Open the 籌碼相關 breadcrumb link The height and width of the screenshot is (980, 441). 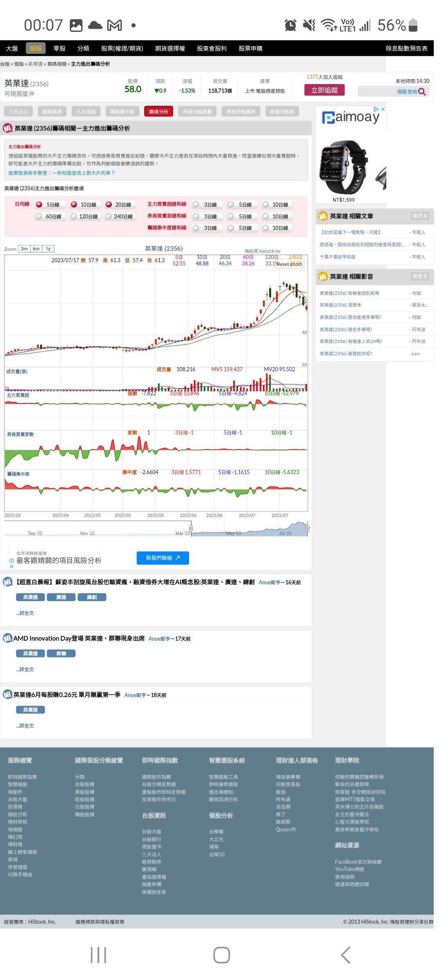pos(57,64)
